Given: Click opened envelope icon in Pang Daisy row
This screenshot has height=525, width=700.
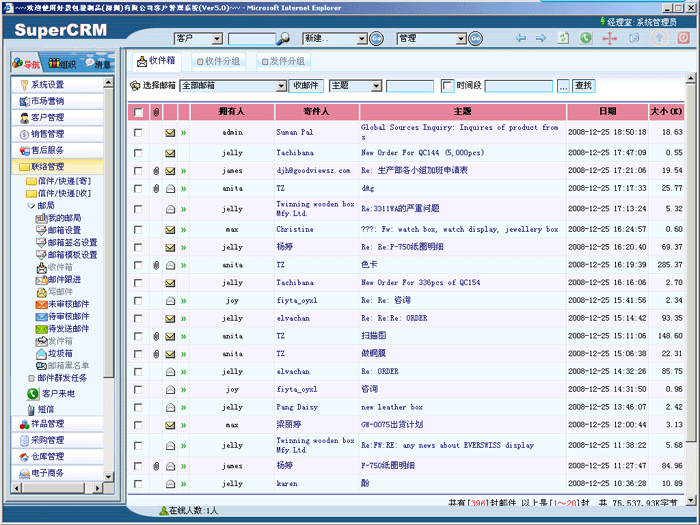Looking at the screenshot, I should [x=170, y=408].
